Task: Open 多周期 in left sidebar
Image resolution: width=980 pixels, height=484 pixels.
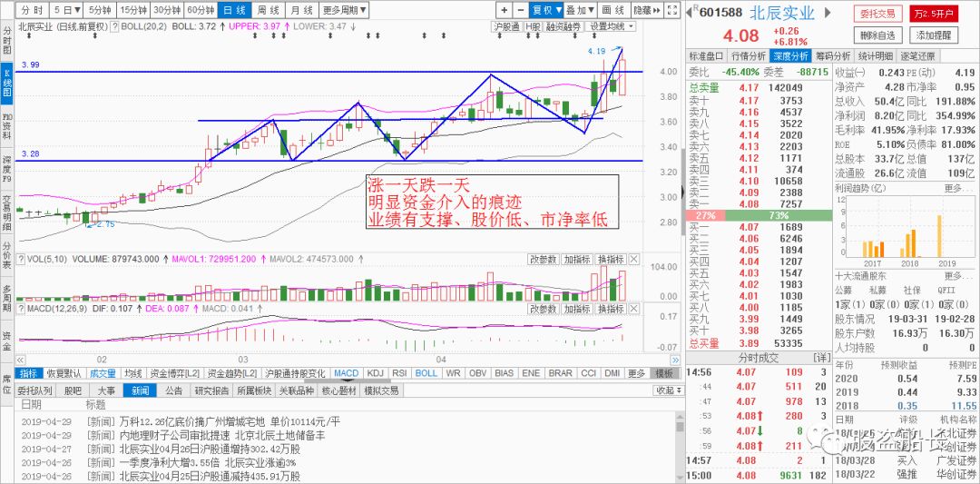Action: click(x=7, y=299)
